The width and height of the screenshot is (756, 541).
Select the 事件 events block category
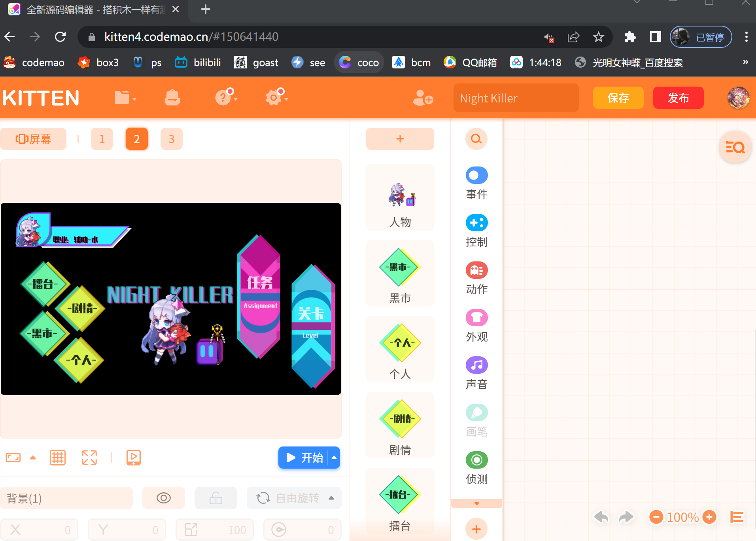[x=476, y=183]
